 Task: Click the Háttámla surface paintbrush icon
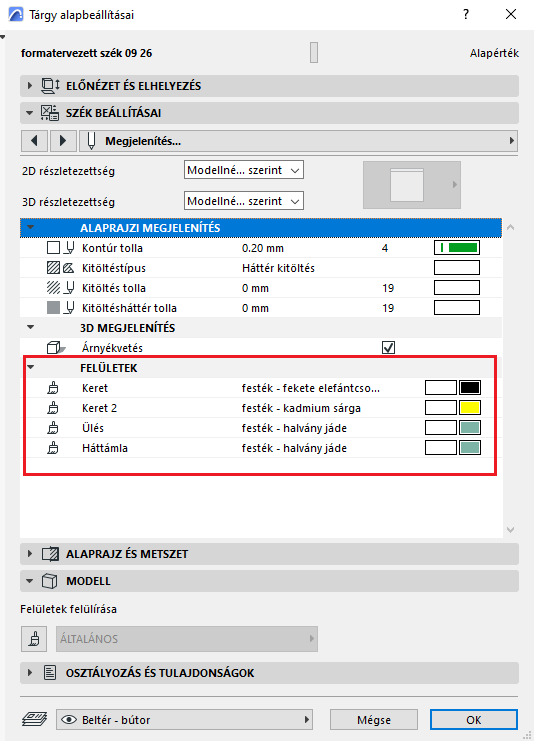pos(53,448)
